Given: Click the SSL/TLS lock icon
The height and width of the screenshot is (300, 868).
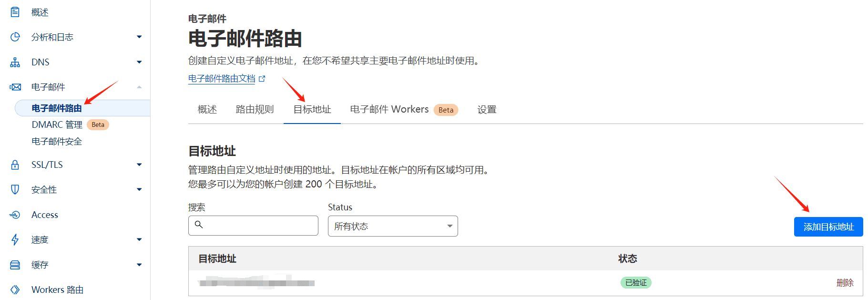Looking at the screenshot, I should (x=15, y=165).
